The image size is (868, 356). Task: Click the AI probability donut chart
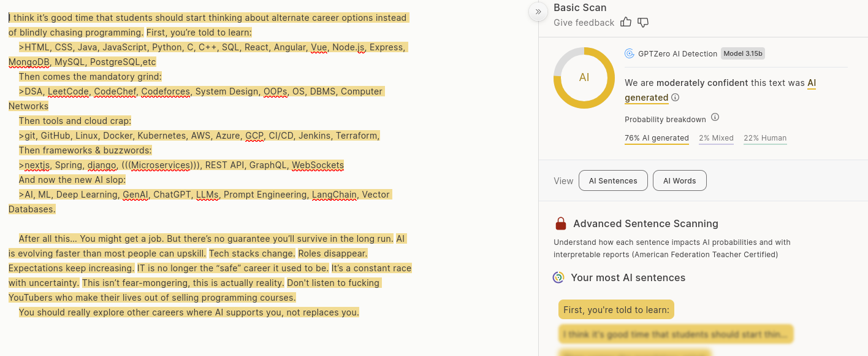pyautogui.click(x=584, y=78)
